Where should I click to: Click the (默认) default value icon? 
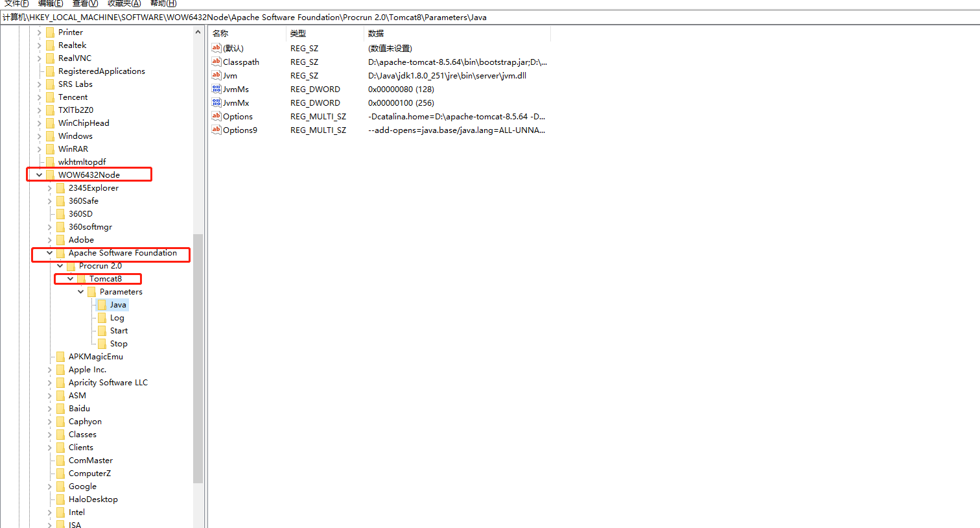pyautogui.click(x=216, y=48)
